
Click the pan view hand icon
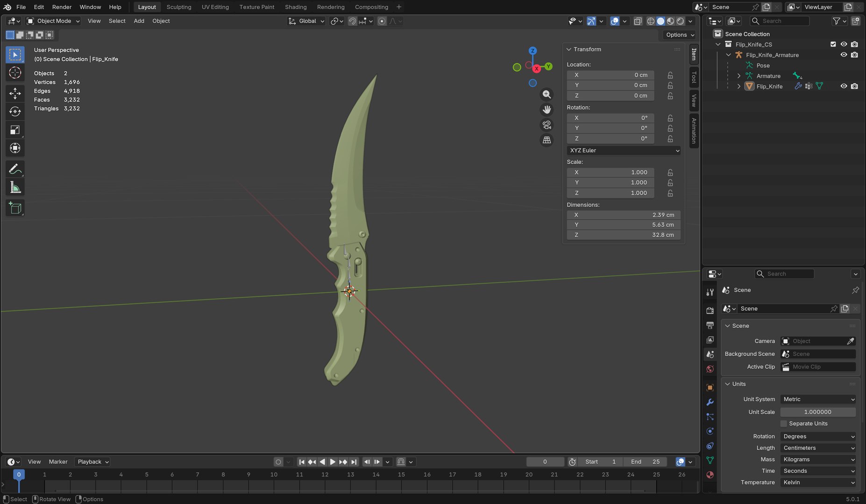pyautogui.click(x=547, y=110)
